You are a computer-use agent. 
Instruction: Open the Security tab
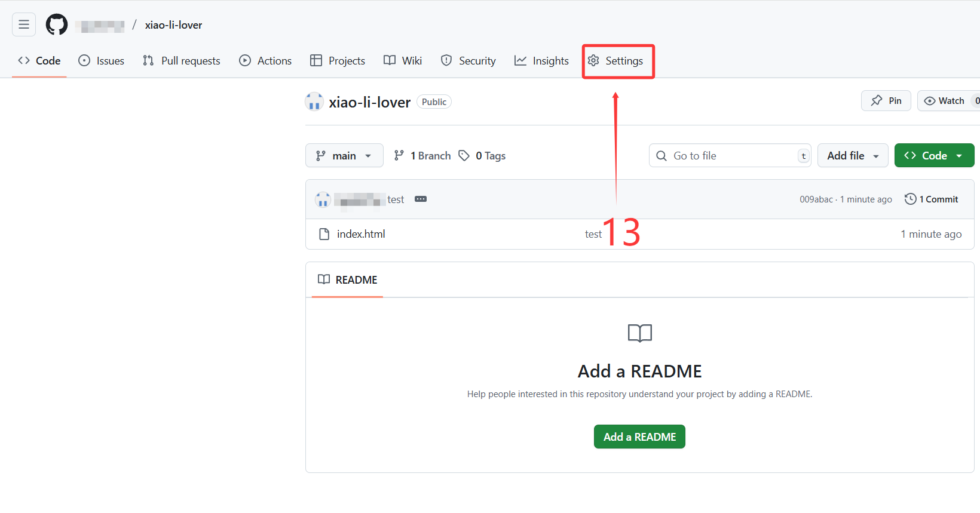(x=468, y=60)
